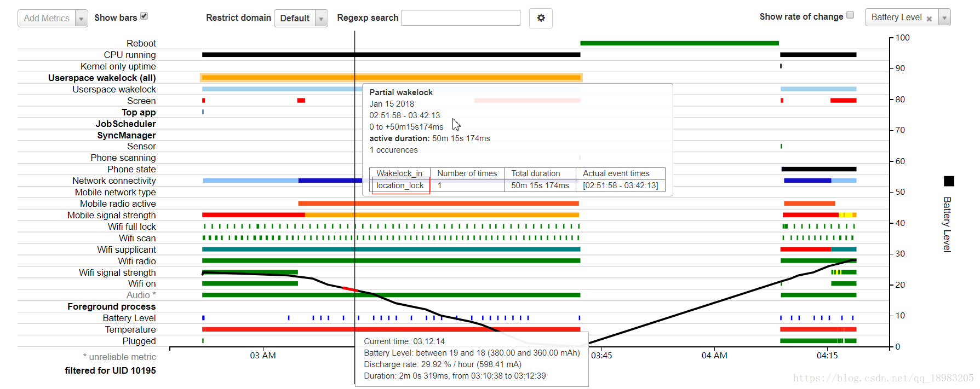The height and width of the screenshot is (389, 980).
Task: Click the Foreground process row label
Action: click(112, 306)
